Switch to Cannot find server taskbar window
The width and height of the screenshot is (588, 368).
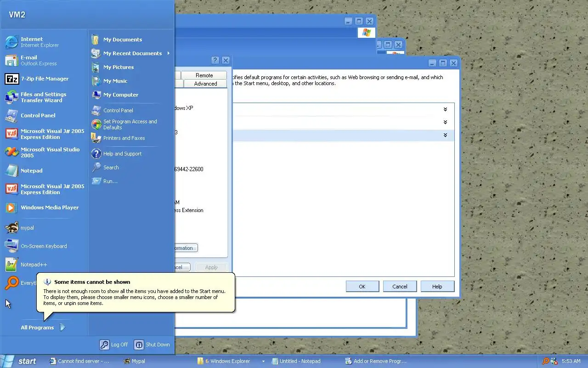point(83,361)
